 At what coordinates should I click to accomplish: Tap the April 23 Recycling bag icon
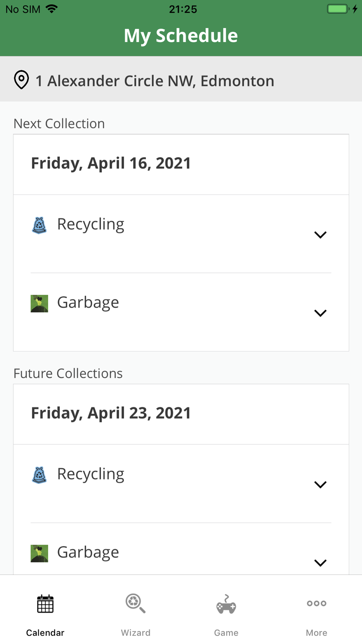pos(39,475)
